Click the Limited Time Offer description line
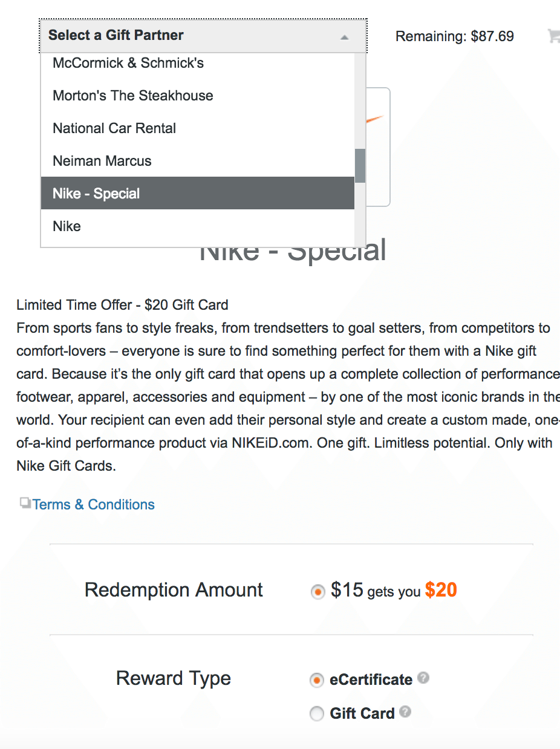Image resolution: width=560 pixels, height=749 pixels. pos(122,305)
